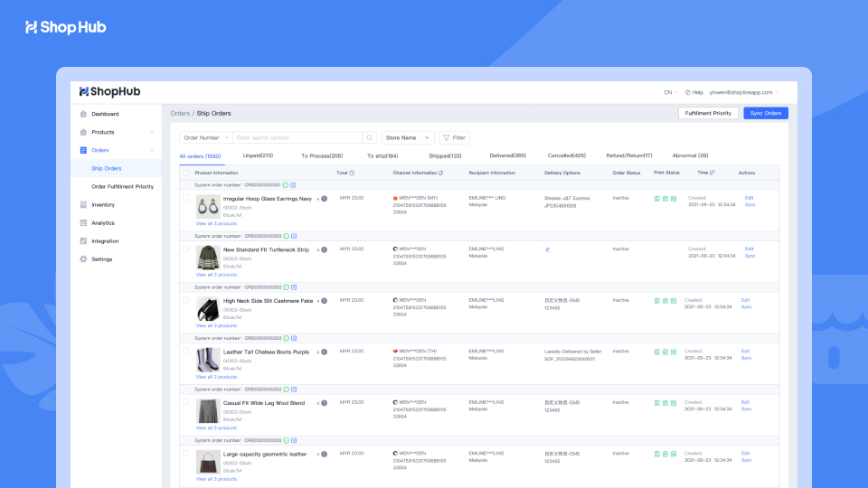Click green chat icon beside first order number

pyautogui.click(x=286, y=185)
